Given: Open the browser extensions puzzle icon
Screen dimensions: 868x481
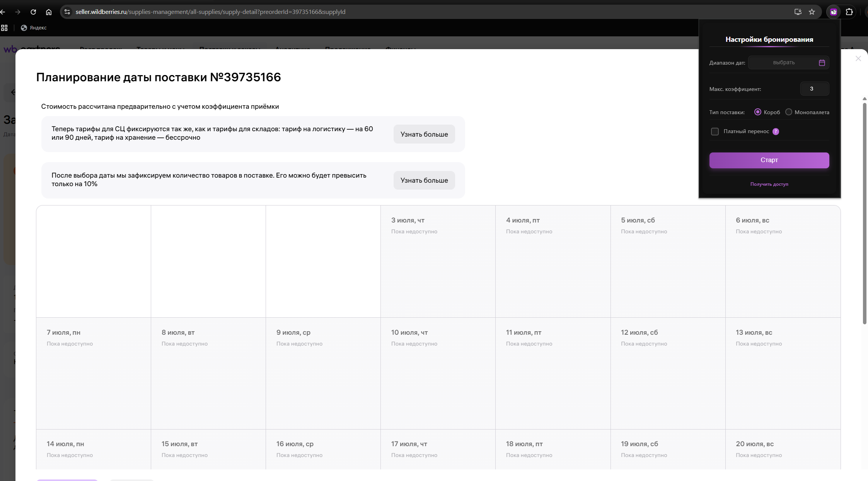Looking at the screenshot, I should [849, 12].
